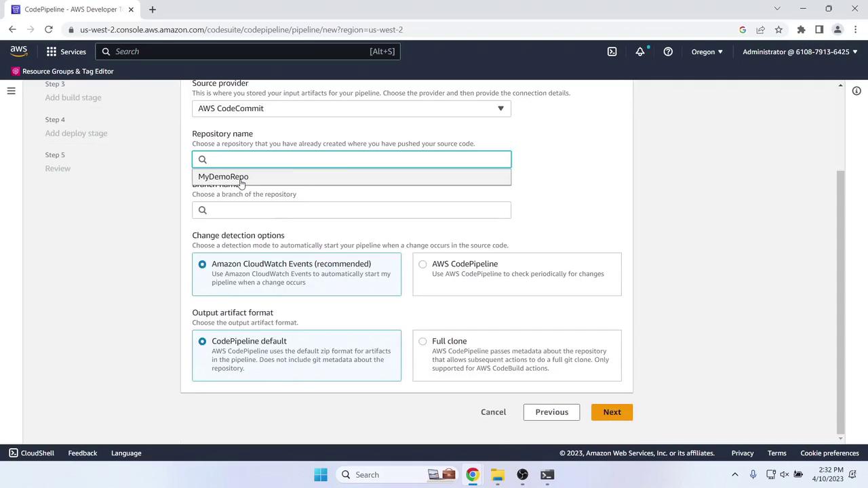The image size is (868, 488).
Task: Select AWS CodePipeline change detection option
Action: pos(422,264)
